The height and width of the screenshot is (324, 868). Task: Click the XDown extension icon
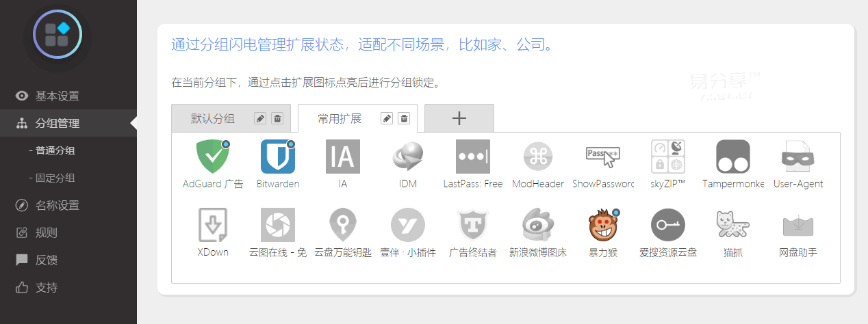213,225
